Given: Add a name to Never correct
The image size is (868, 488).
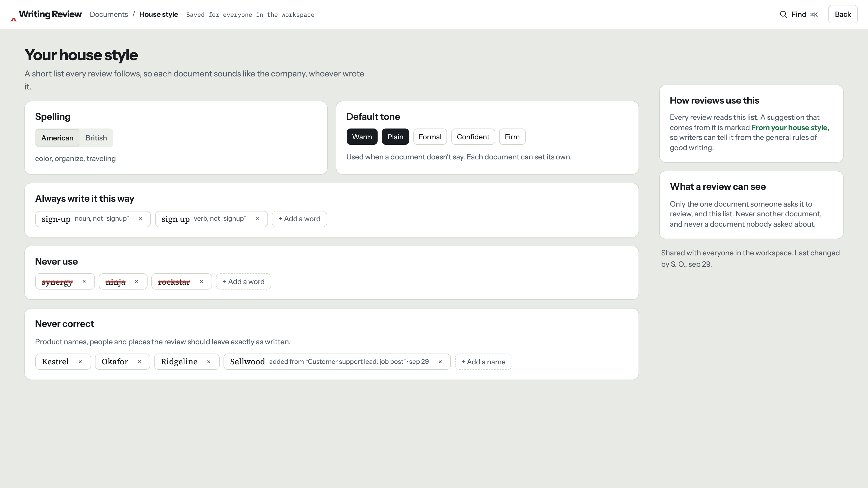Looking at the screenshot, I should [483, 362].
